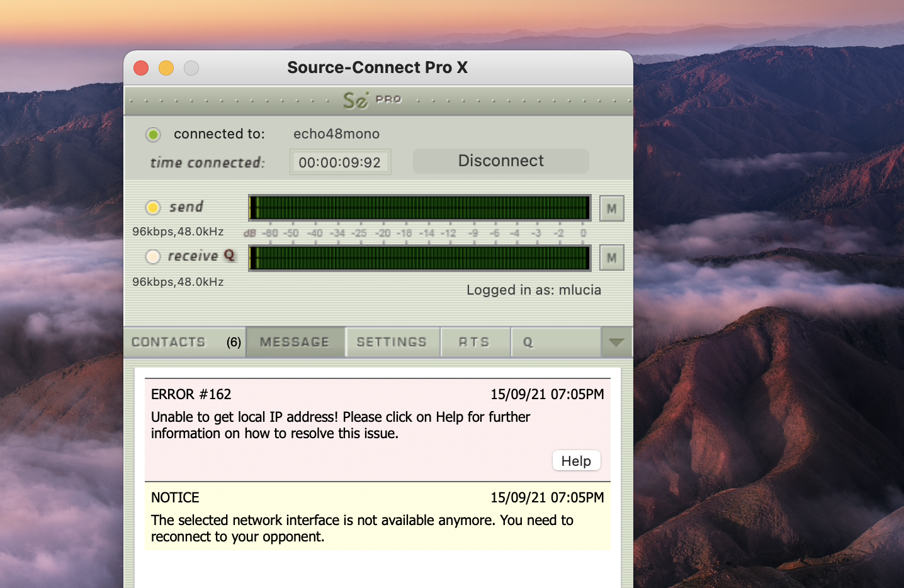Screen dimensions: 904x588
Task: Select the RTS tab
Action: coord(474,342)
